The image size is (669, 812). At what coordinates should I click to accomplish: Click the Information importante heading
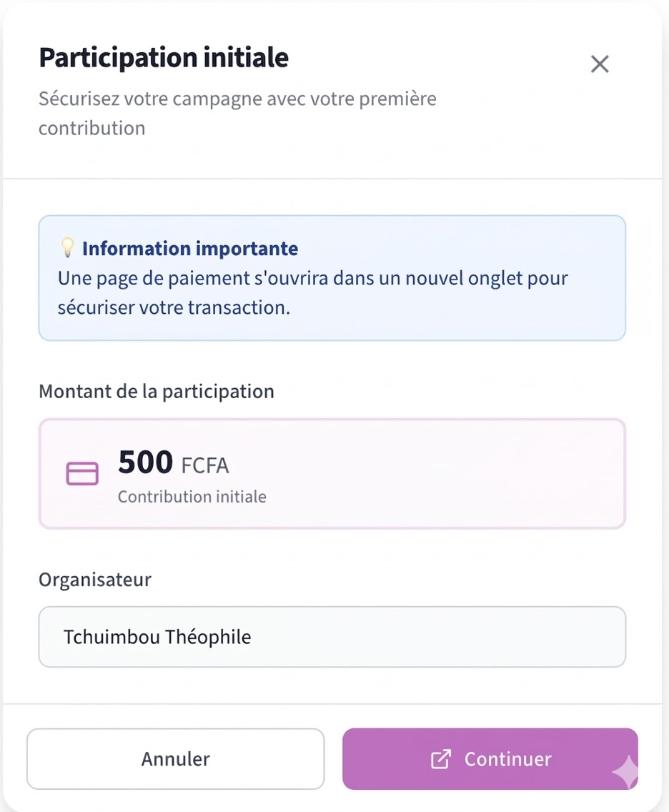tap(189, 248)
